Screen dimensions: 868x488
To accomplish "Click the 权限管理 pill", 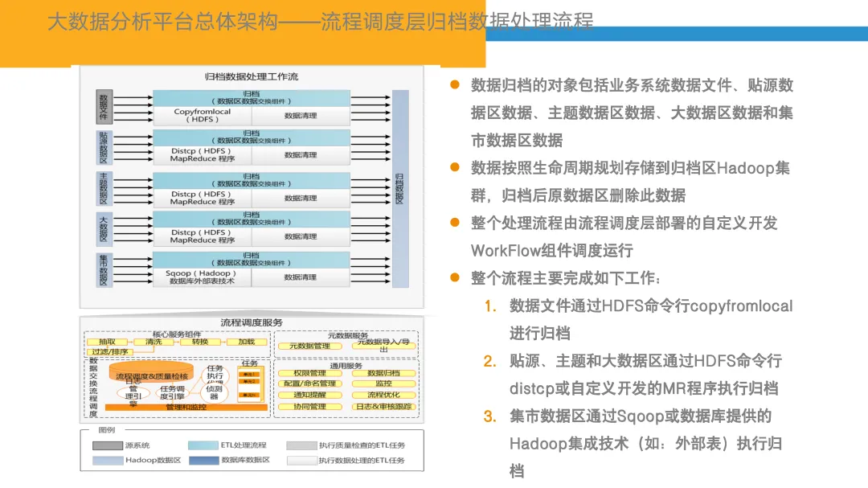I will tap(310, 373).
